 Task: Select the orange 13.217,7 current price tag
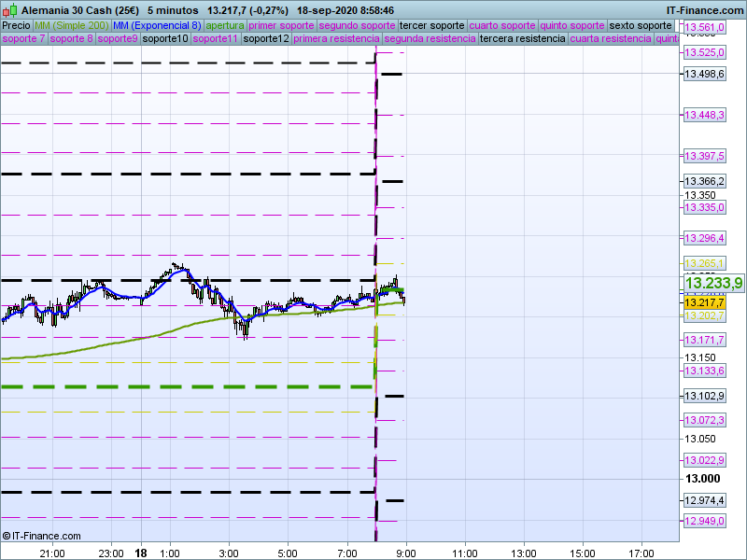coord(704,302)
